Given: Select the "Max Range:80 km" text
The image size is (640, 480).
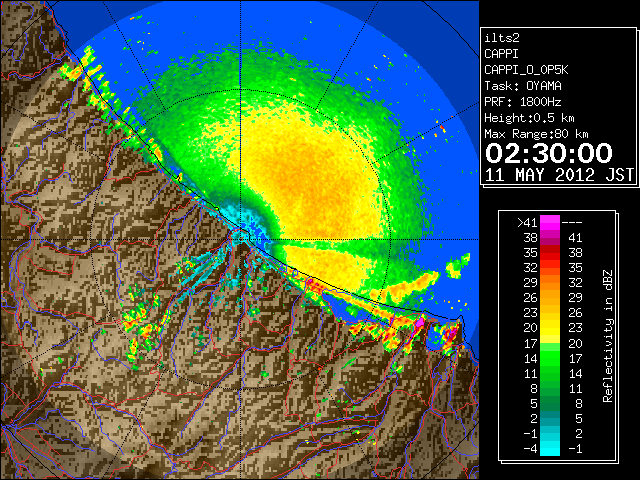Looking at the screenshot, I should 536,134.
